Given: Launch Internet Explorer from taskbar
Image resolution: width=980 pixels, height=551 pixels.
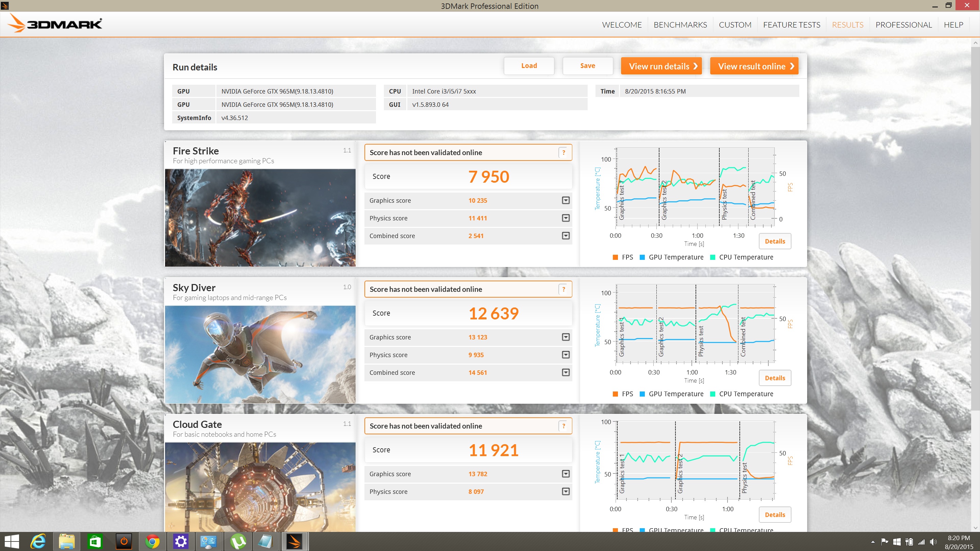Looking at the screenshot, I should pos(38,541).
